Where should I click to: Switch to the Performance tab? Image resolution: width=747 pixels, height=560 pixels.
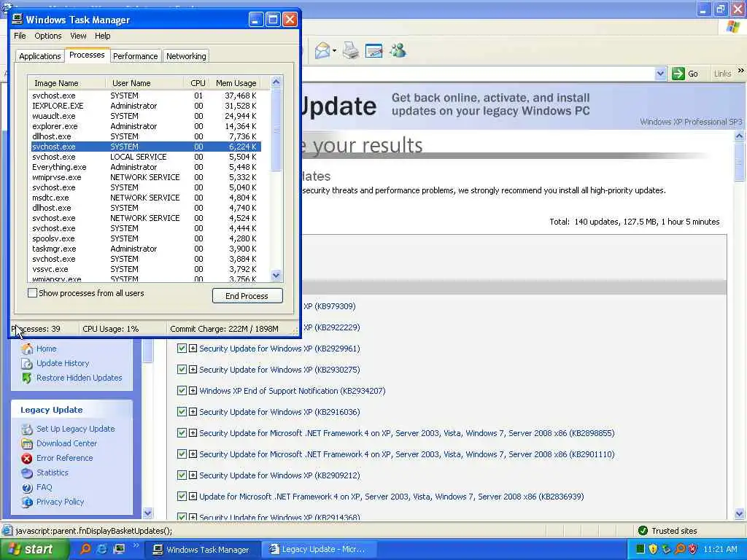tap(135, 56)
